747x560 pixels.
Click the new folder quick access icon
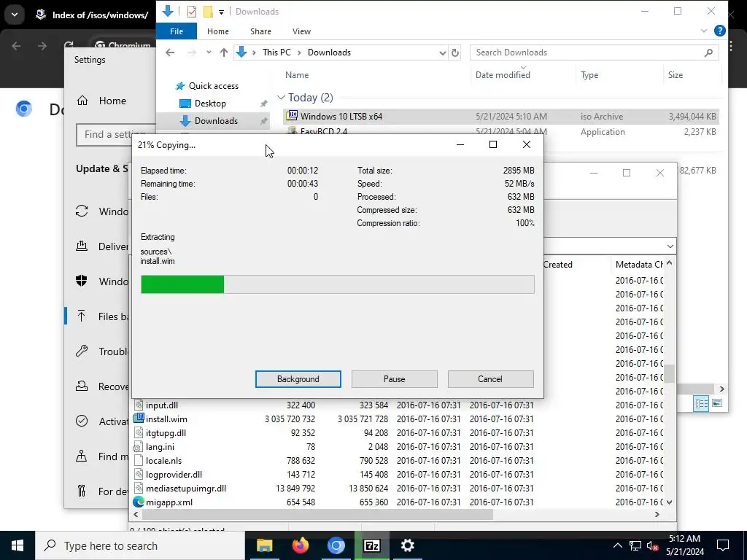click(x=208, y=12)
